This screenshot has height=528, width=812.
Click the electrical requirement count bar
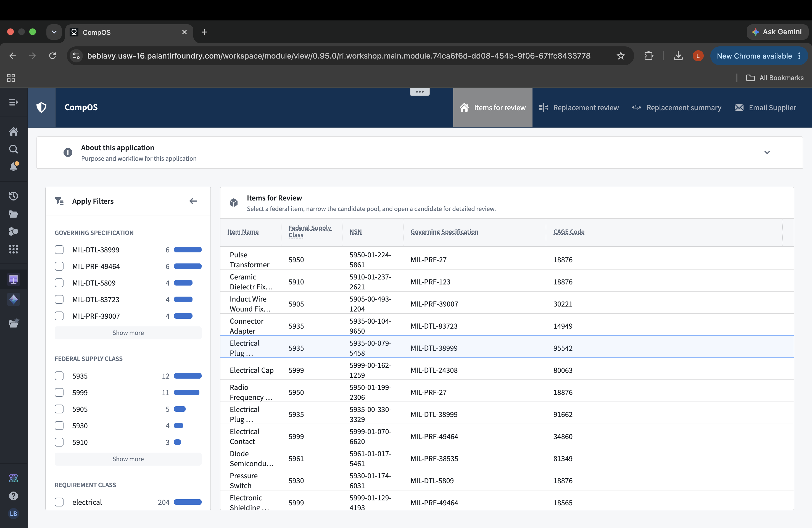click(x=188, y=502)
